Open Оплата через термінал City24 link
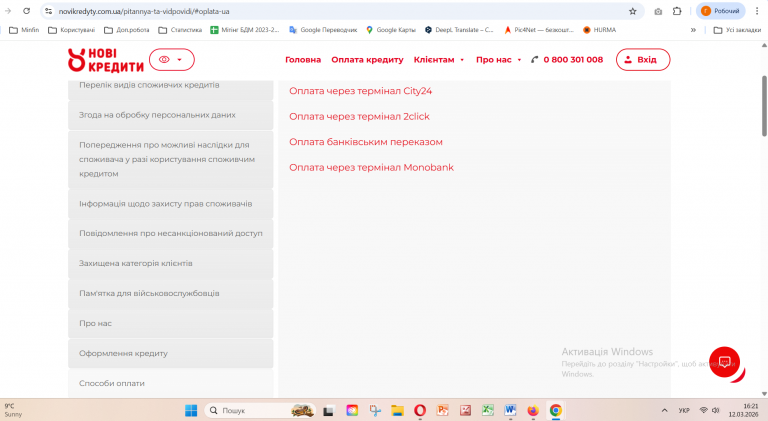 coord(360,91)
